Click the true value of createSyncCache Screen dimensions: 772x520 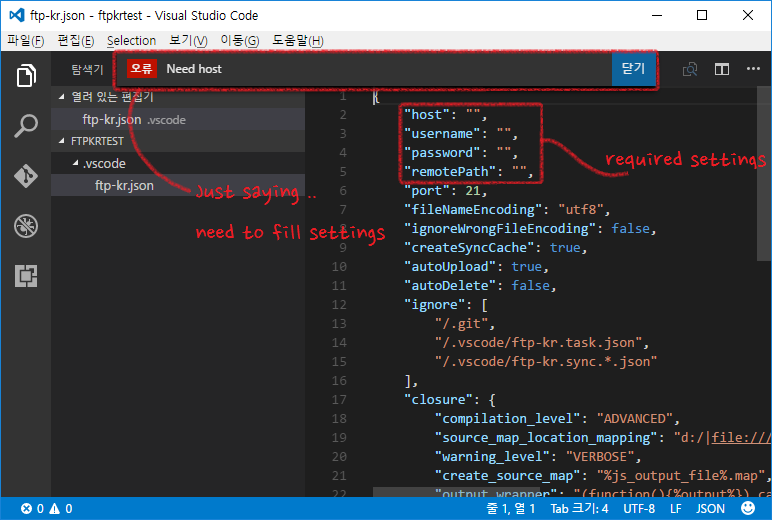(565, 248)
